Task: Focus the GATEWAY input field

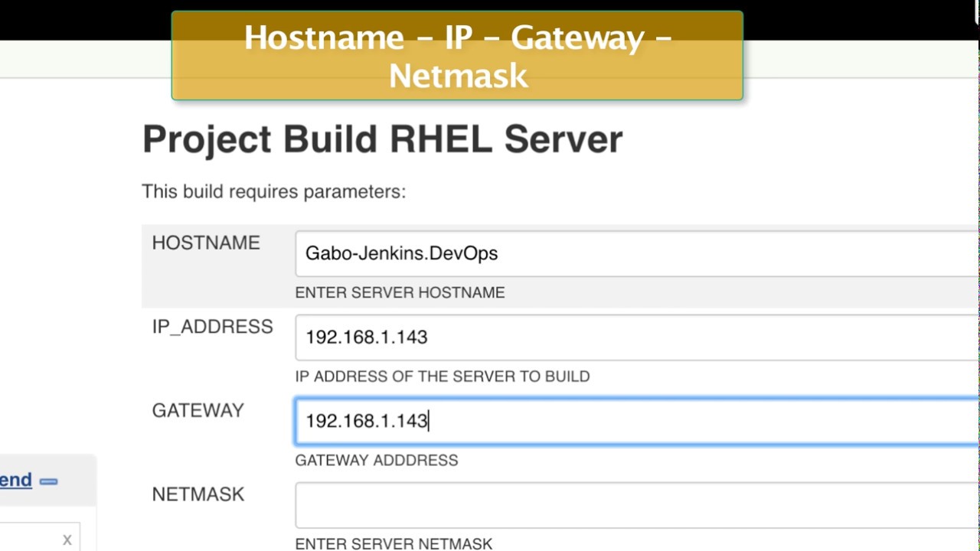Action: pyautogui.click(x=637, y=421)
